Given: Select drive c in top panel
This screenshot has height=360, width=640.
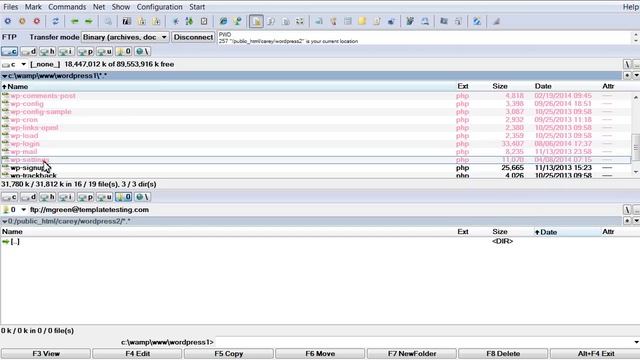Looking at the screenshot, I should pos(9,51).
